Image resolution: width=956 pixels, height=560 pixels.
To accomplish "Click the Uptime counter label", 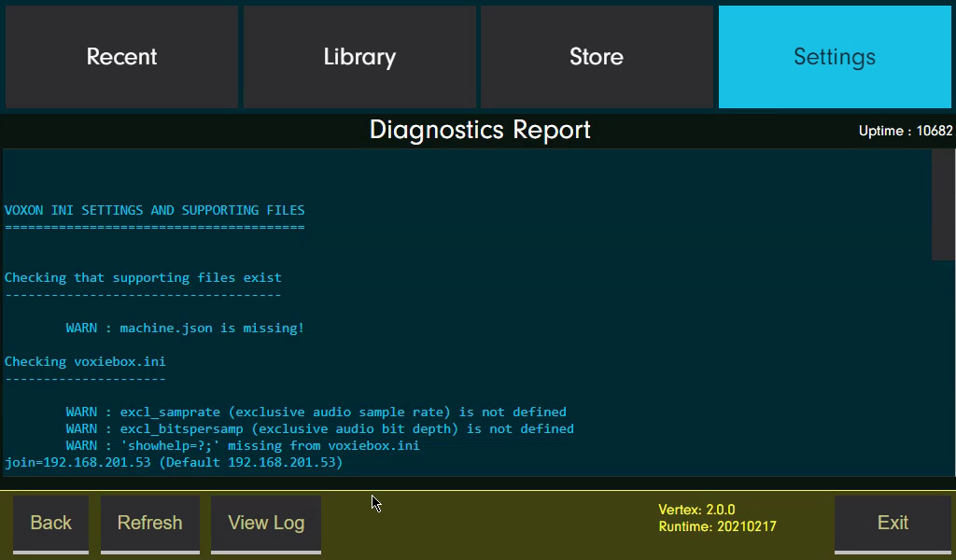I will [906, 131].
